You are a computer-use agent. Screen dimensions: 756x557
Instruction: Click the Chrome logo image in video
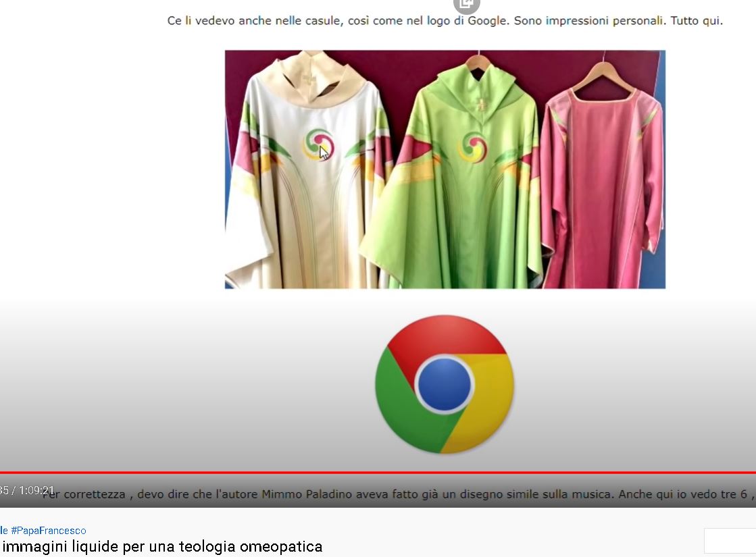click(x=444, y=384)
